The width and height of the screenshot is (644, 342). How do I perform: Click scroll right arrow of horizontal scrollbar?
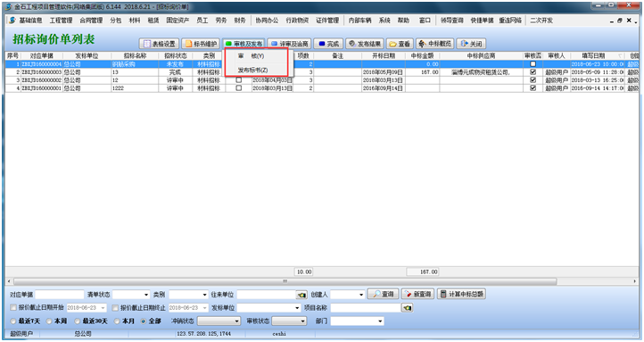tap(635, 281)
